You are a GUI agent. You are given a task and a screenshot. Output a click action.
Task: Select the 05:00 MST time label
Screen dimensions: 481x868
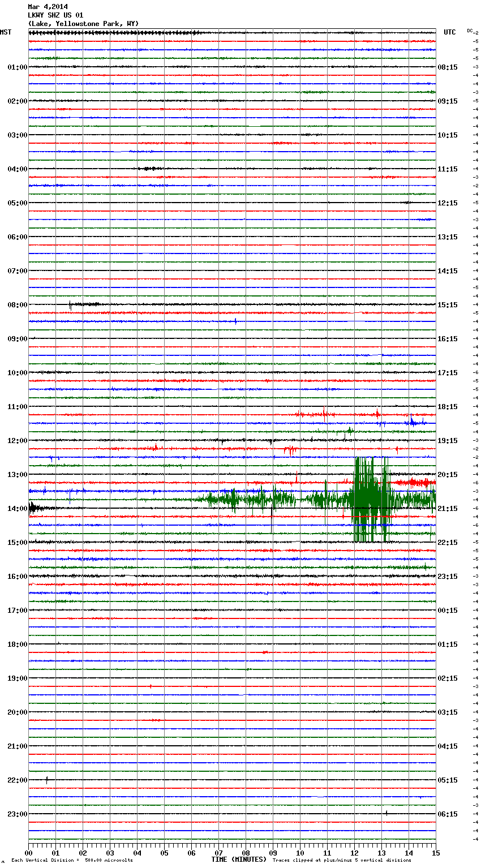coord(17,203)
